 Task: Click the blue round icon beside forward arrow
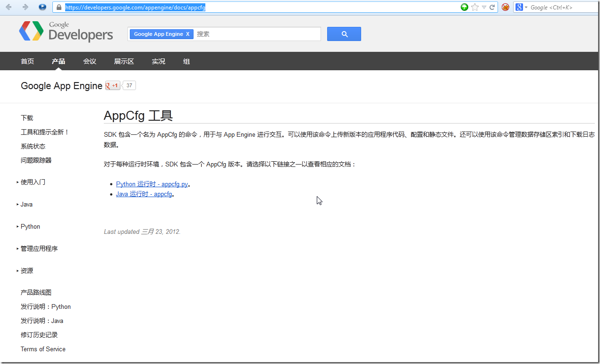point(42,7)
